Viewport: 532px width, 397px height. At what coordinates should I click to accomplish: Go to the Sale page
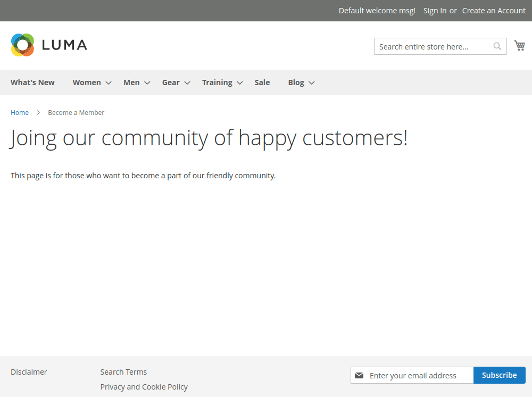coord(262,82)
